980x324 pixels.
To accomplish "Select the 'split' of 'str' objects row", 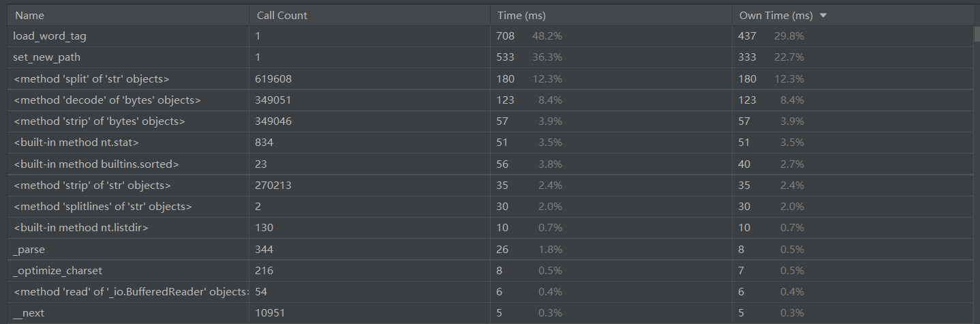I will coord(490,78).
